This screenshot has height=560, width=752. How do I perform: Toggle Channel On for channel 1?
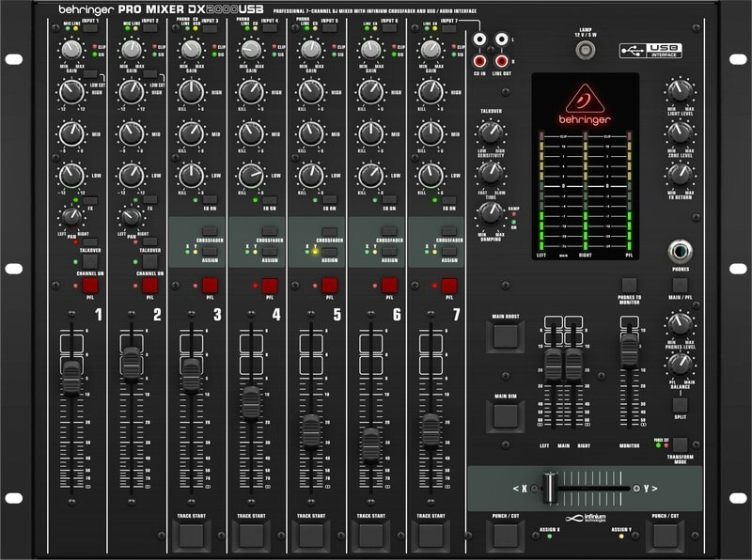click(x=89, y=262)
